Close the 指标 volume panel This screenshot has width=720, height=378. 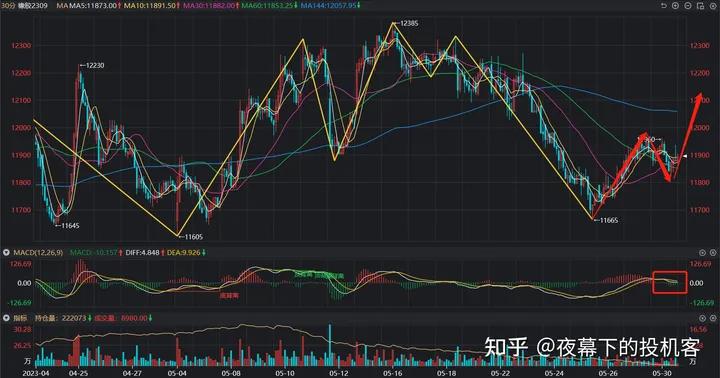[x=713, y=318]
